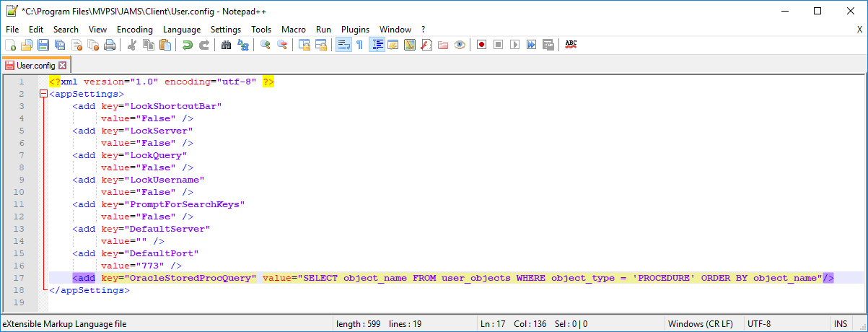The image size is (868, 332).
Task: Toggle word wrap
Action: coord(343,45)
